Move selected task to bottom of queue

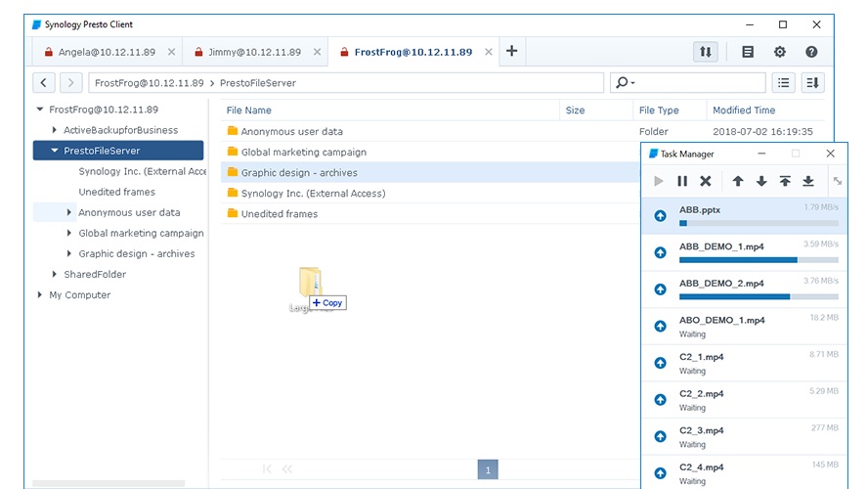point(808,181)
